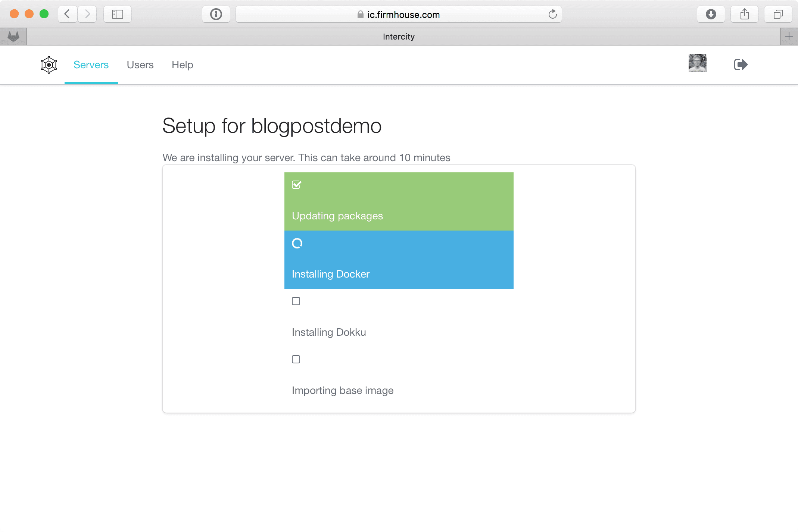Open a new tab with plus button
Image resolution: width=798 pixels, height=532 pixels.
789,37
